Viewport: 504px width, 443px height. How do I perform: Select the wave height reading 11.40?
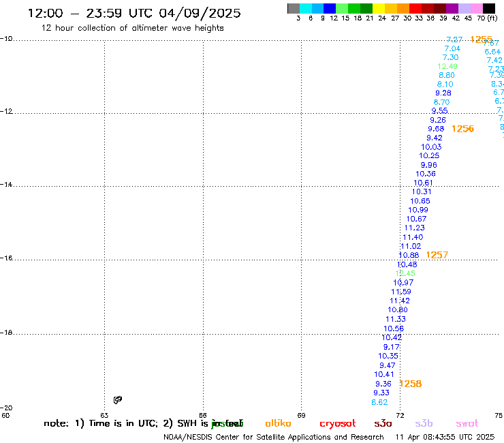(413, 237)
